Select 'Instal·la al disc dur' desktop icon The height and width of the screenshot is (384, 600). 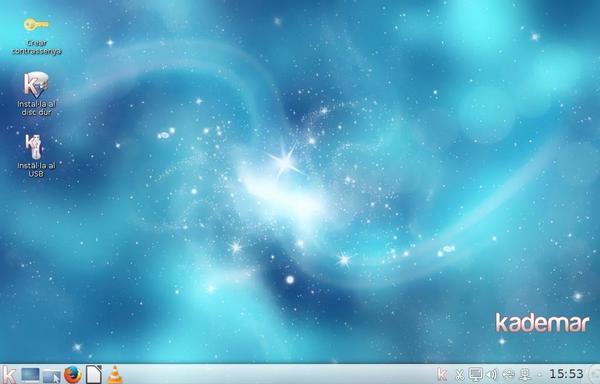(x=36, y=94)
